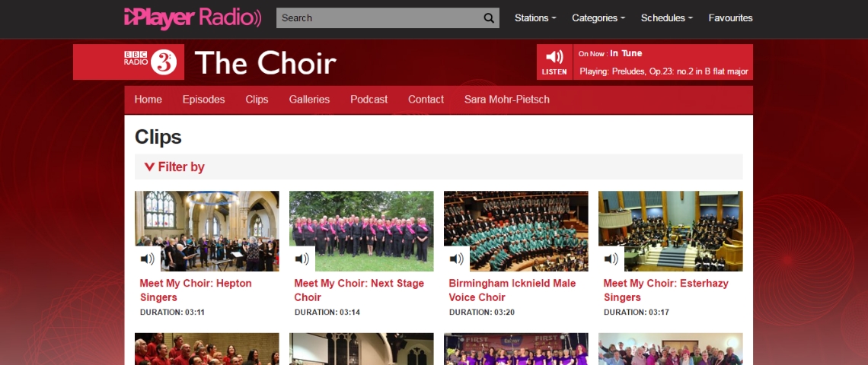Open the Stations dropdown

[x=535, y=17]
